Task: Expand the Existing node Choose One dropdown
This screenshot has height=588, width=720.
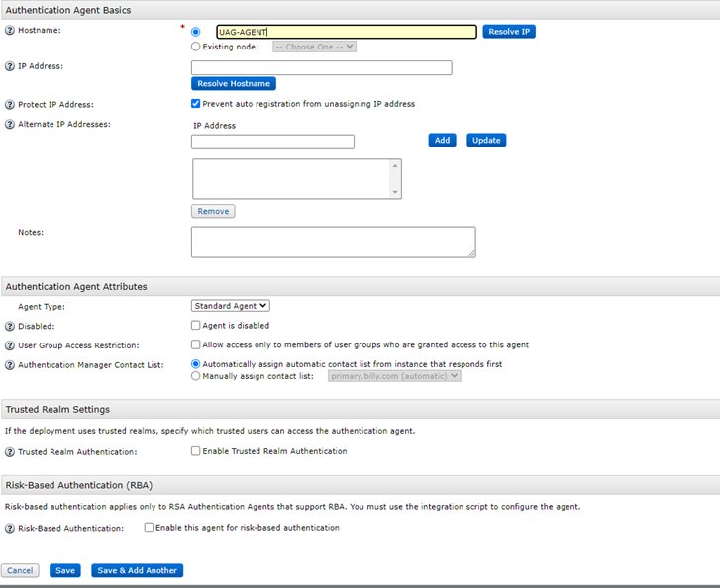Action: coord(314,47)
